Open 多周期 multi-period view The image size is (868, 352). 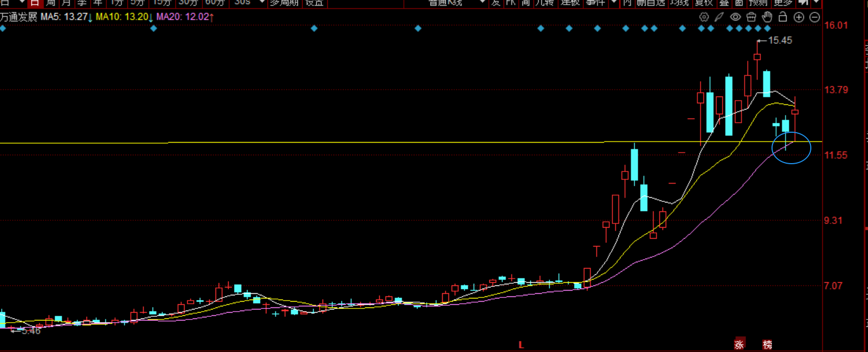[284, 3]
